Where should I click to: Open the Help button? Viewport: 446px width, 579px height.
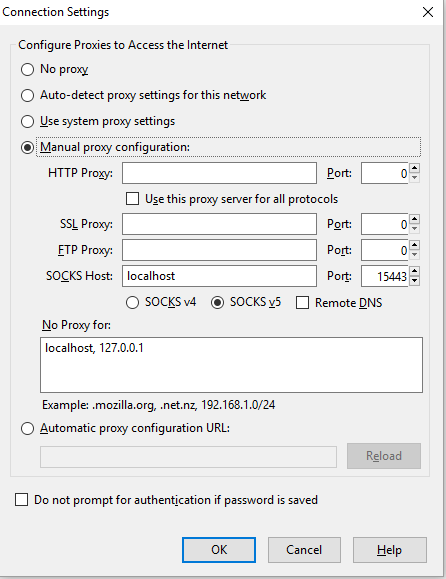(390, 550)
